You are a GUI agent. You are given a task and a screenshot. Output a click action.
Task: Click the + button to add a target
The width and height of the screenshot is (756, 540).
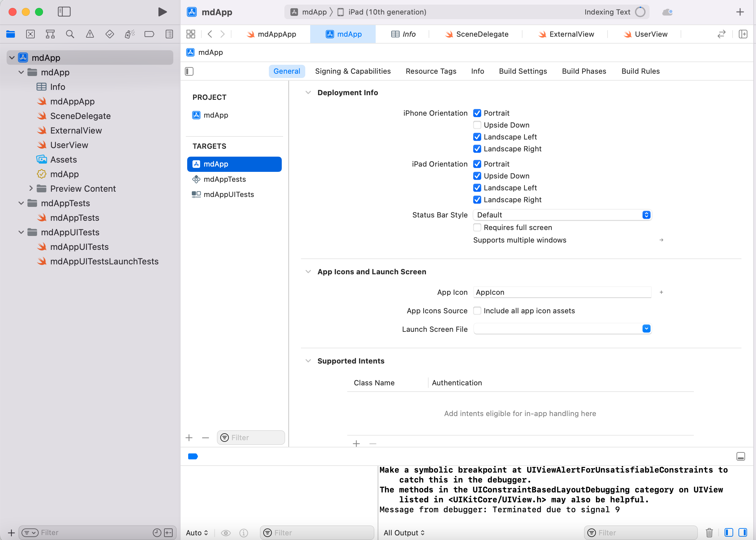click(189, 437)
